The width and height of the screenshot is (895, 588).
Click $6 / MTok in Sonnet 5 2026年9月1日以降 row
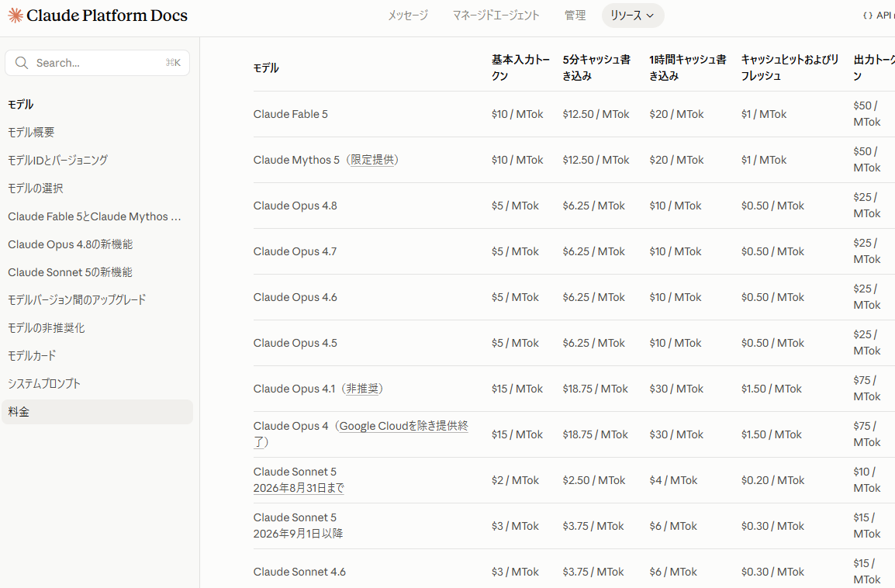[x=673, y=526]
